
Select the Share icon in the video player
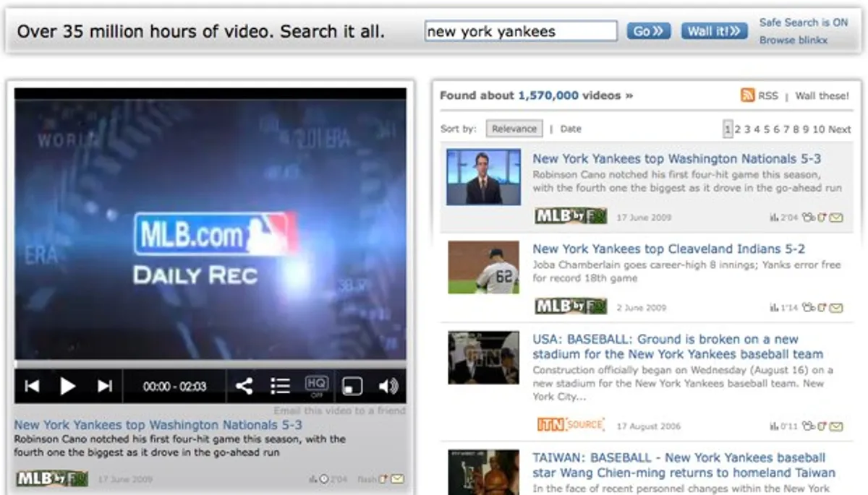(243, 386)
